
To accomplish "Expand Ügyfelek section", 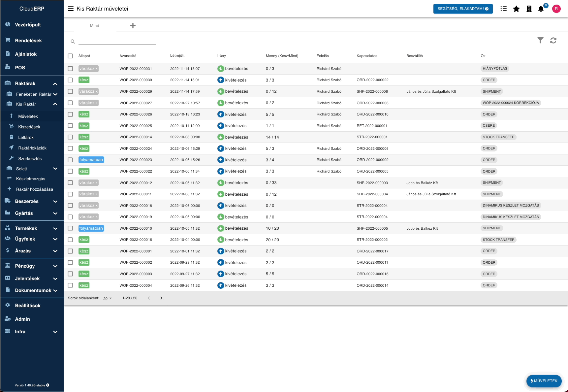I will (55, 239).
